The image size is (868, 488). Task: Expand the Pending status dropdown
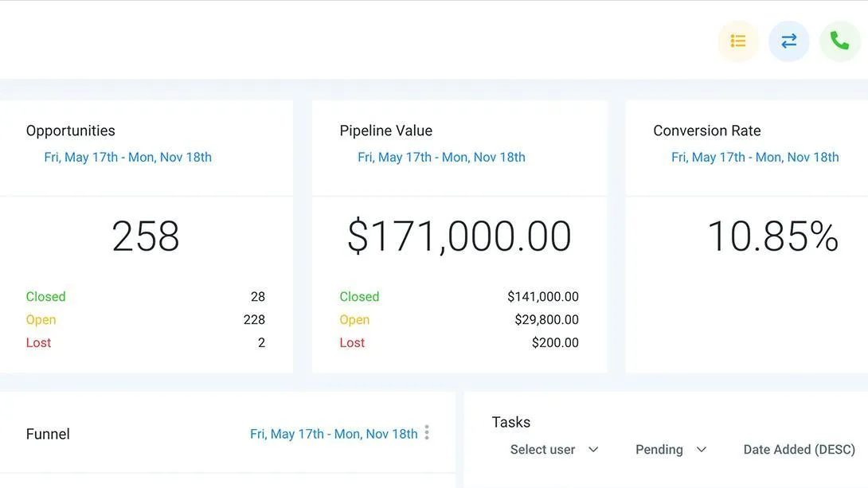671,449
